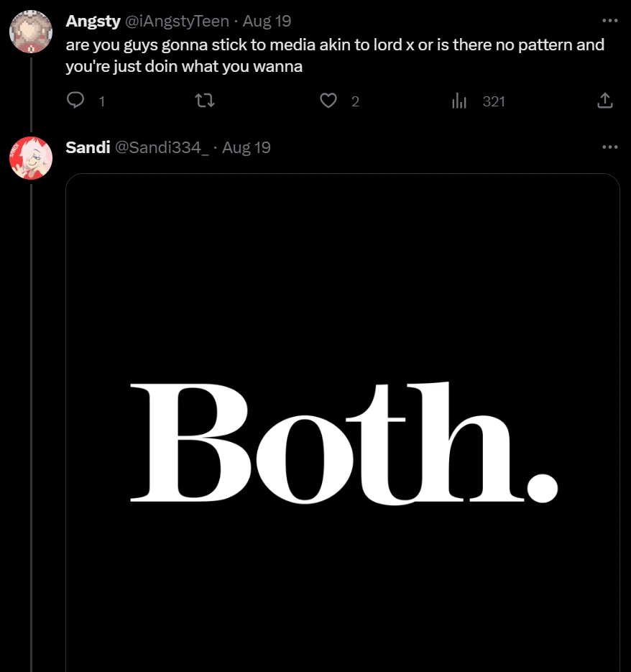Image resolution: width=631 pixels, height=672 pixels.
Task: Like Angsty's tweet with the heart icon
Action: point(328,101)
